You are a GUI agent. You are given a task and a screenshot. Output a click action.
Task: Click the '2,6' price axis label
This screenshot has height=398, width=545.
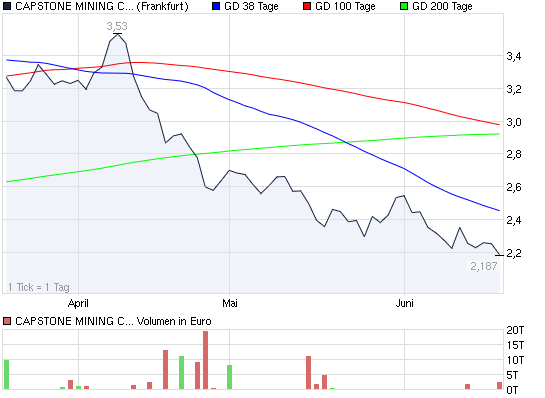tap(514, 187)
